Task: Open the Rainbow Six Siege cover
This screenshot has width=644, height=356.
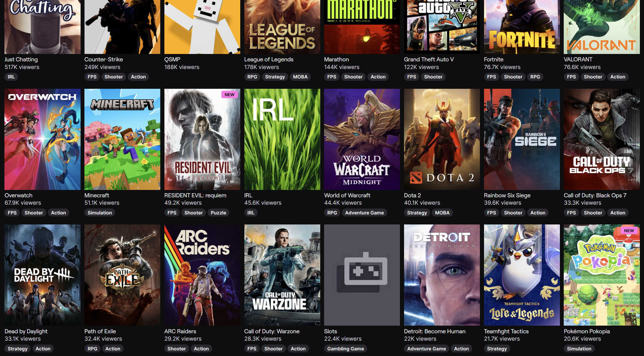Action: point(522,139)
